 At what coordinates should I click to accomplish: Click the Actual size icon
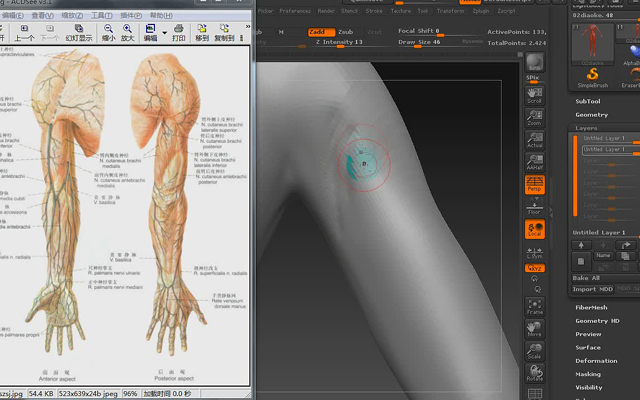534,140
